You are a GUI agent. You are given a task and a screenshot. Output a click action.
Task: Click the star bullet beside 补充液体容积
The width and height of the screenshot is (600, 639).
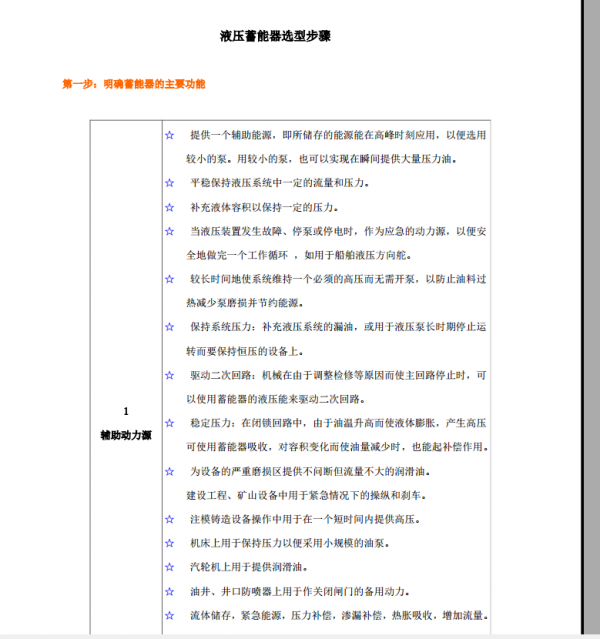[x=169, y=207]
